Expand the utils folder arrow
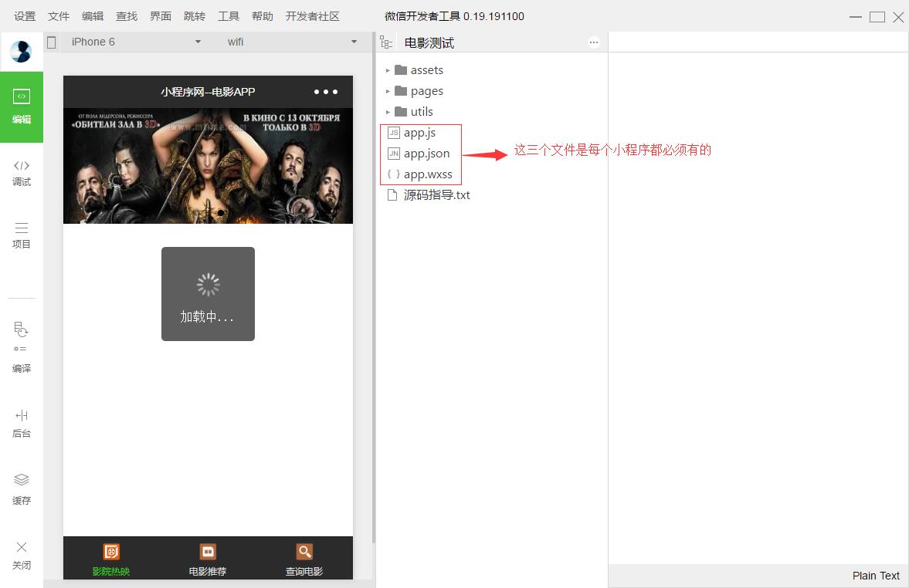909x588 pixels. [388, 112]
